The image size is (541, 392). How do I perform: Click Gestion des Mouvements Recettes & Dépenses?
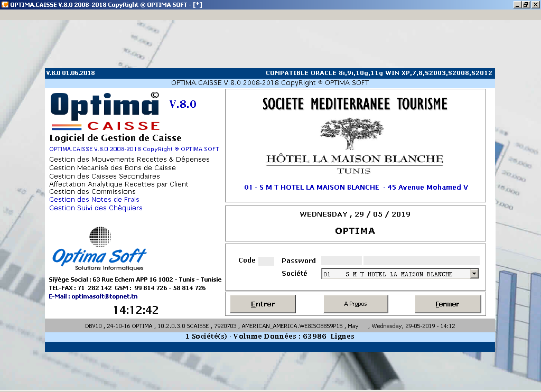pyautogui.click(x=129, y=160)
